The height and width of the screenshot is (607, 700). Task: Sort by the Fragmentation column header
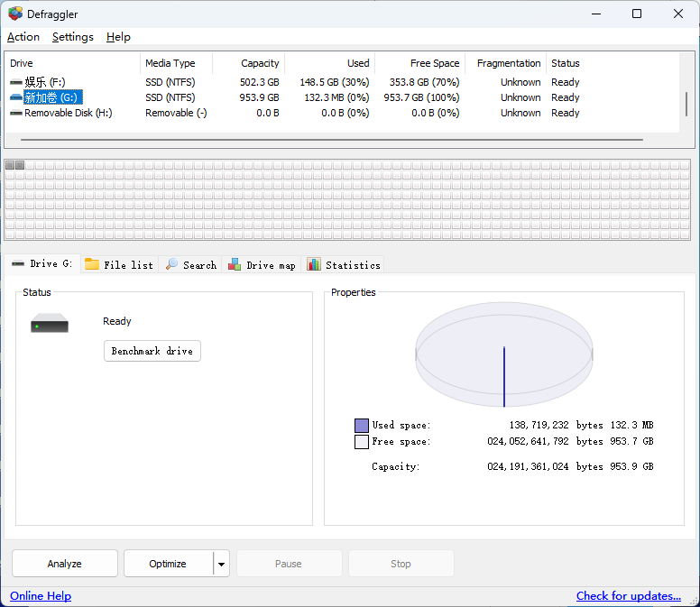pos(506,63)
